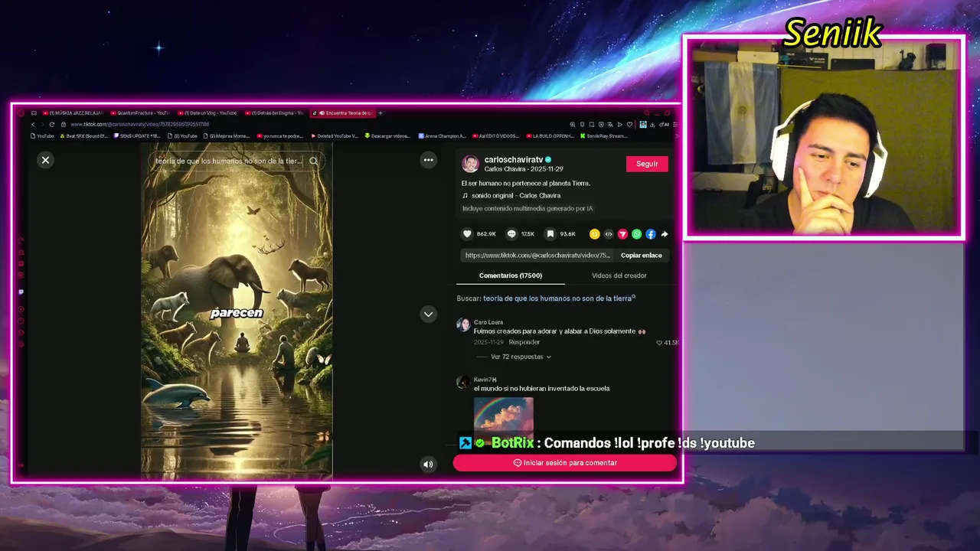
Task: Expand Ver 72 respuestas under Caro Loera
Action: pos(521,357)
